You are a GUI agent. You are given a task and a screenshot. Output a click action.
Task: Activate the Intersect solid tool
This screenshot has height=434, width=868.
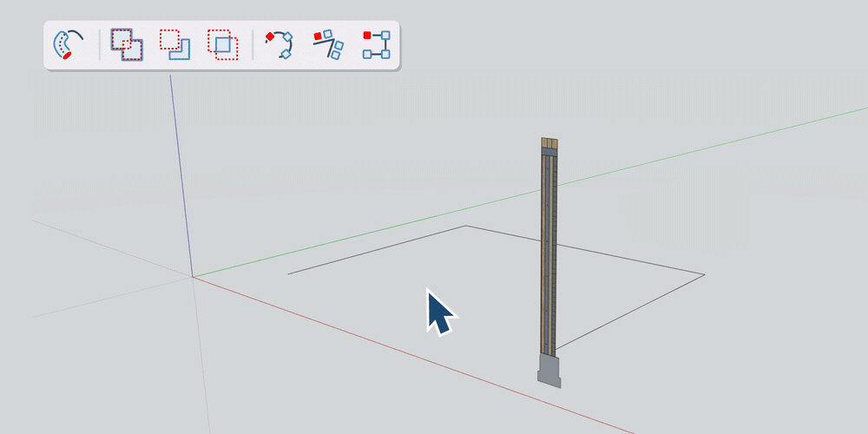222,45
